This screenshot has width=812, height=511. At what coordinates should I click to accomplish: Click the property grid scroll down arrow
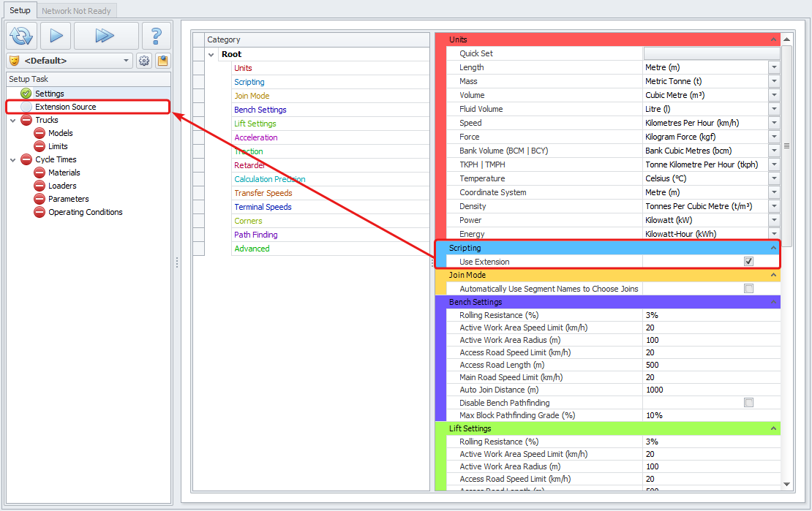coord(786,485)
